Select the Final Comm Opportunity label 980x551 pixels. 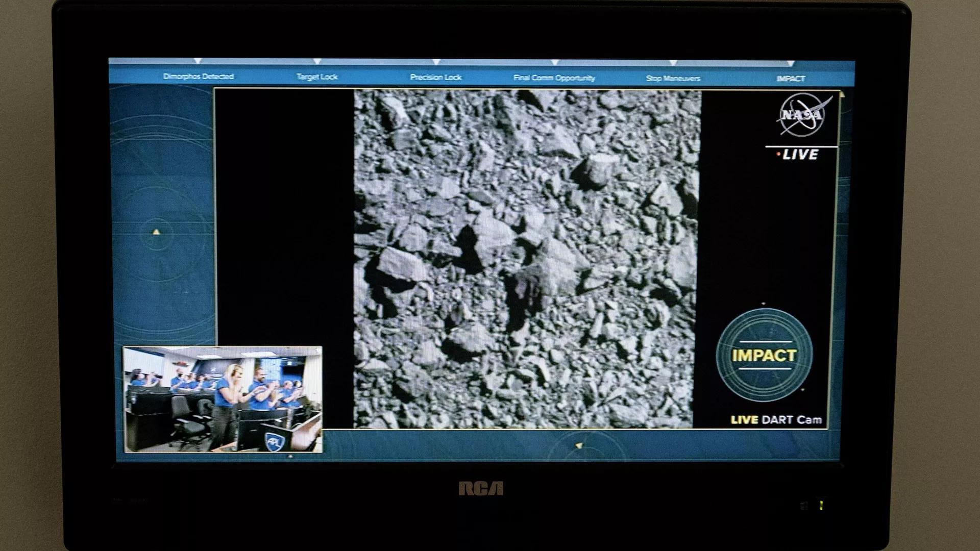[x=554, y=78]
